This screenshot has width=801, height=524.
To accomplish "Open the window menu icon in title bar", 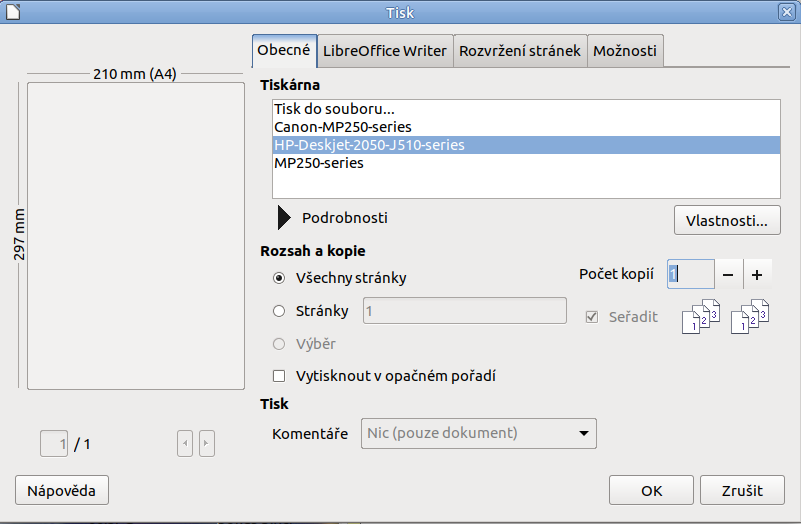I will click(x=12, y=12).
